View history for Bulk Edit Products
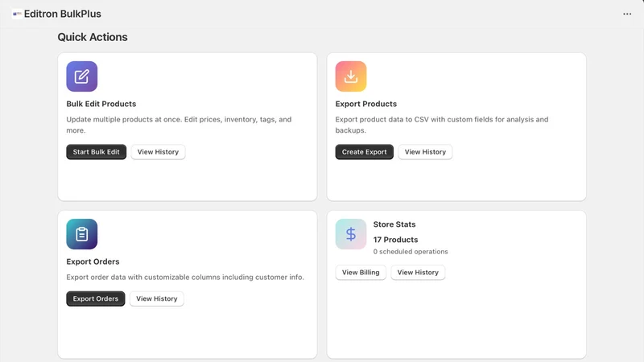The image size is (644, 362). pyautogui.click(x=158, y=152)
